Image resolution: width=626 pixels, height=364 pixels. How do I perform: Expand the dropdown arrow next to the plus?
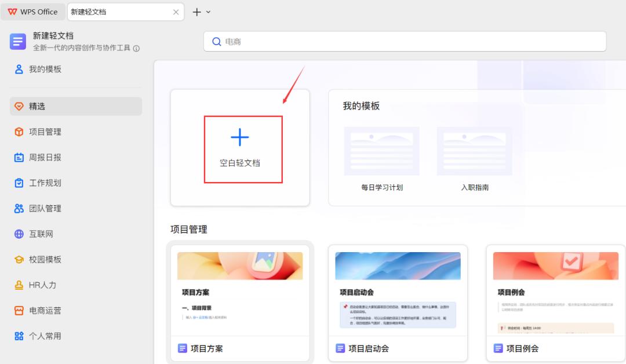click(x=208, y=12)
